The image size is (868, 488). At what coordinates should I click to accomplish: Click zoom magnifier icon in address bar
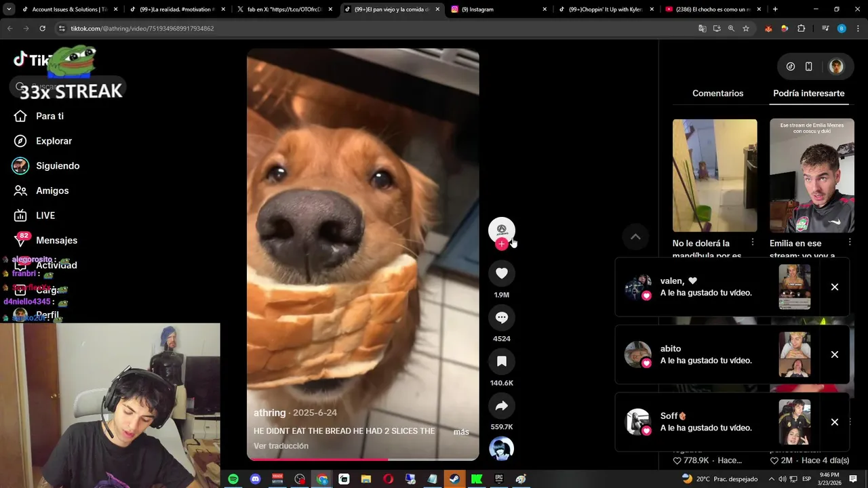[731, 28]
